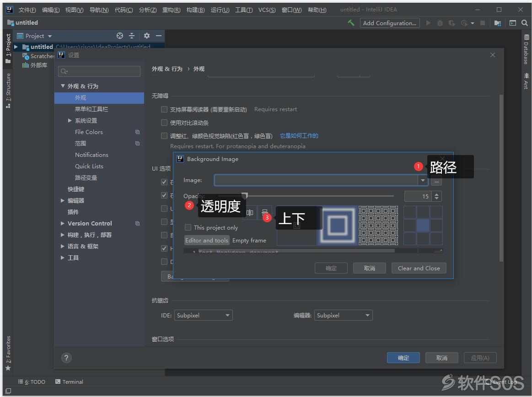532x397 pixels.
Task: Open the 代码(C) menu
Action: point(124,10)
